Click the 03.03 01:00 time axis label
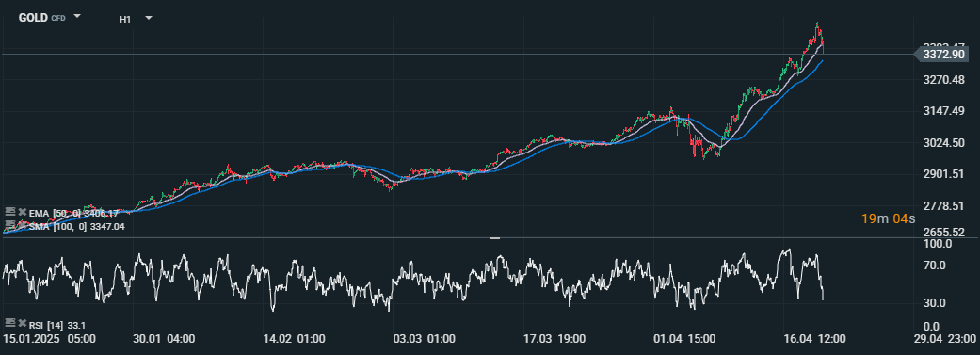The image size is (980, 355). [424, 339]
